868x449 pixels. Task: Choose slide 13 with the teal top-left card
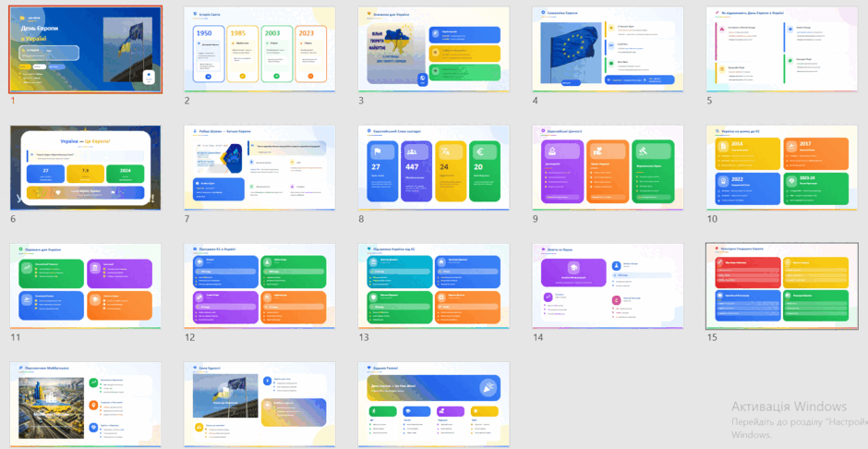(x=433, y=286)
